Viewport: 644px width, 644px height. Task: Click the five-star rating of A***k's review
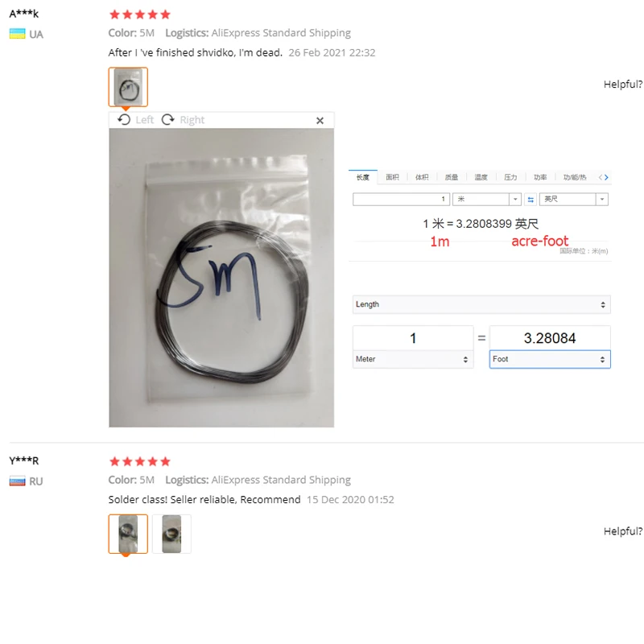139,14
